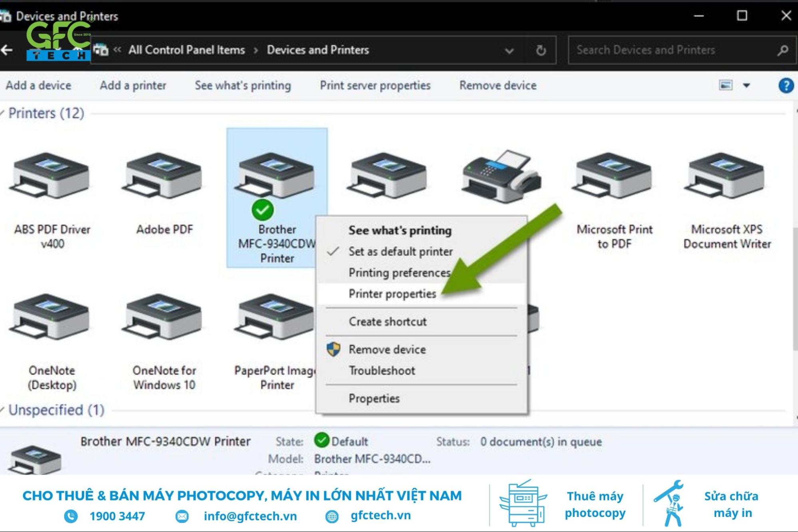Choose Remove device in context menu
The height and width of the screenshot is (532, 798).
387,350
